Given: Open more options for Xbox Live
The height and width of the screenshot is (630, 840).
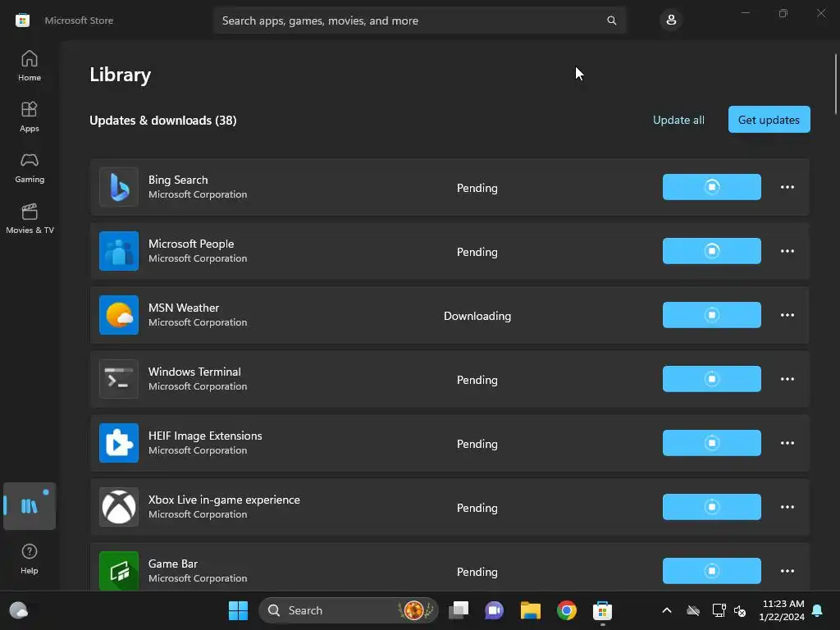Looking at the screenshot, I should pyautogui.click(x=787, y=507).
